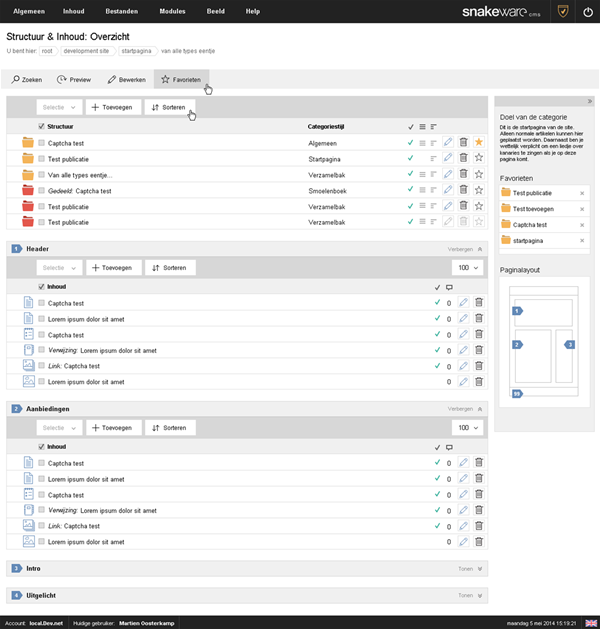
Task: Click the Sorteren button in Structuur toolbar
Action: coord(170,107)
